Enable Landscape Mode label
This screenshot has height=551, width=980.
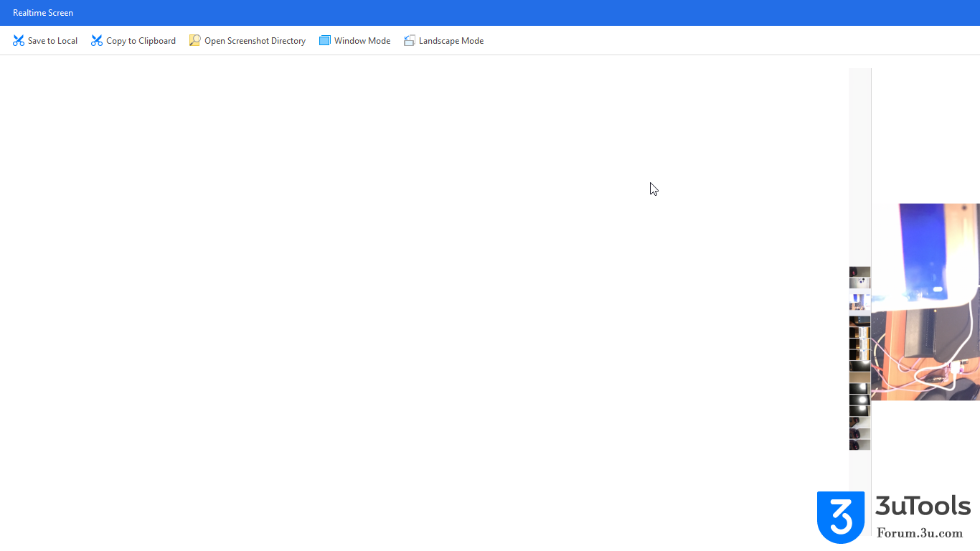[x=451, y=41]
